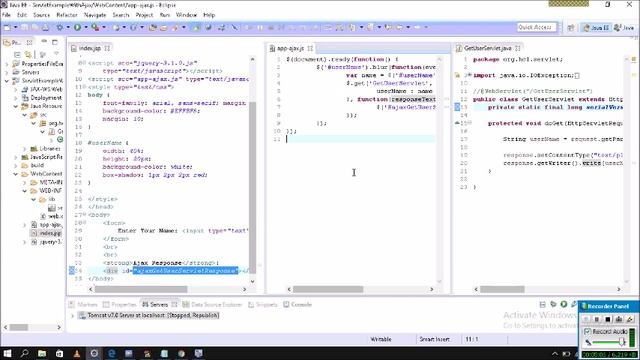Open the New button dropdown arrow
640x360 pixels.
16,27
